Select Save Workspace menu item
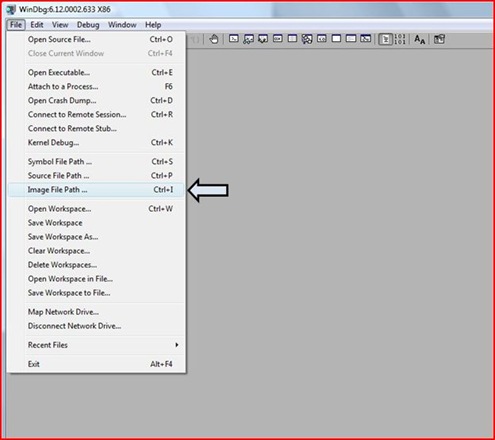This screenshot has height=440, width=495. click(x=96, y=223)
